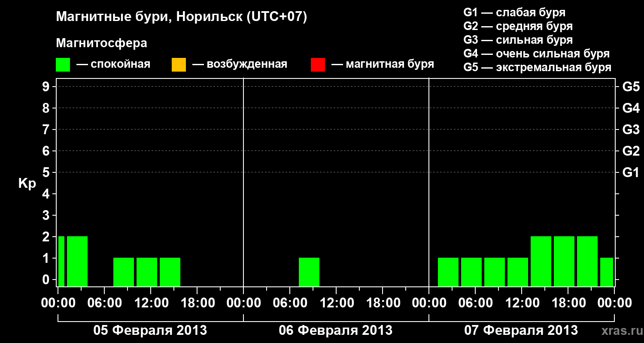The height and width of the screenshot is (343, 644).
Task: Click the red 'магнитная буря' legend swatch
Action: click(318, 65)
